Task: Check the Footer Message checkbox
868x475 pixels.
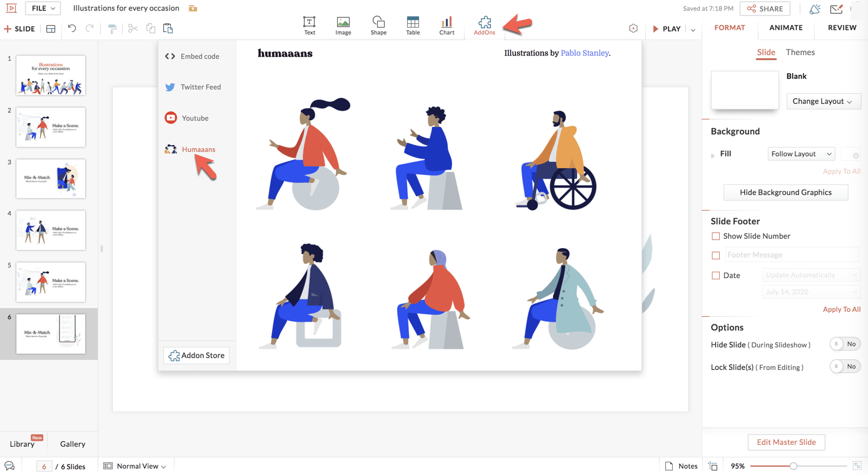Action: (715, 255)
